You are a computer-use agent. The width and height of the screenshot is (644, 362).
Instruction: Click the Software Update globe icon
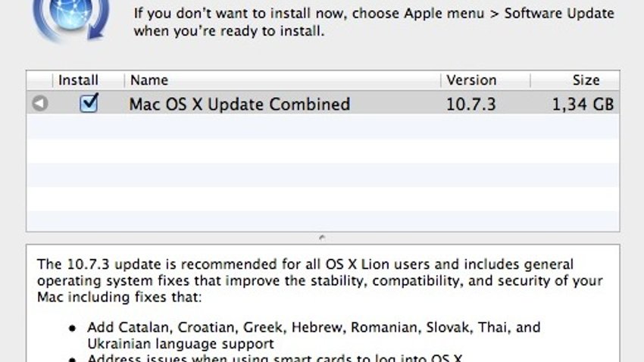click(70, 19)
